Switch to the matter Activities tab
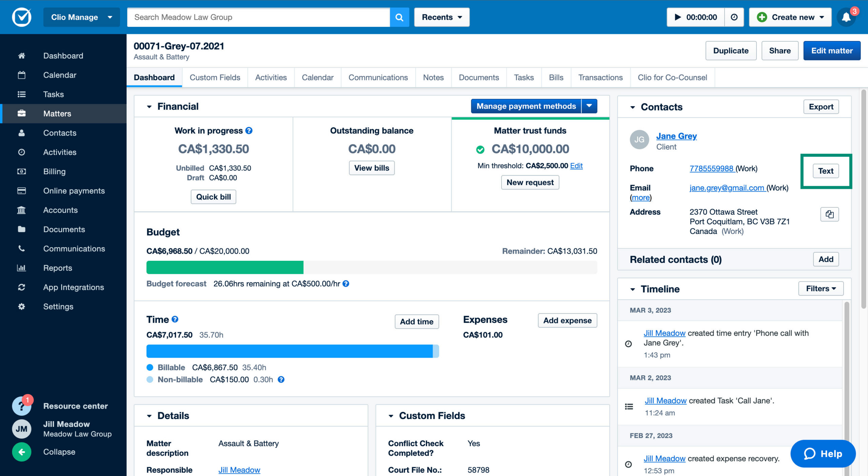The image size is (868, 476). pos(271,77)
